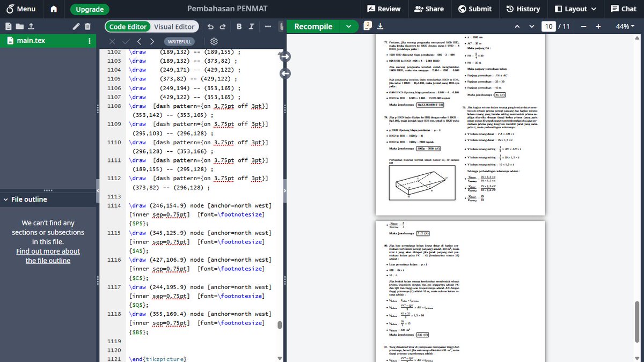This screenshot has height=362, width=644.
Task: Open main.tex three-dot options menu
Action: pos(90,41)
